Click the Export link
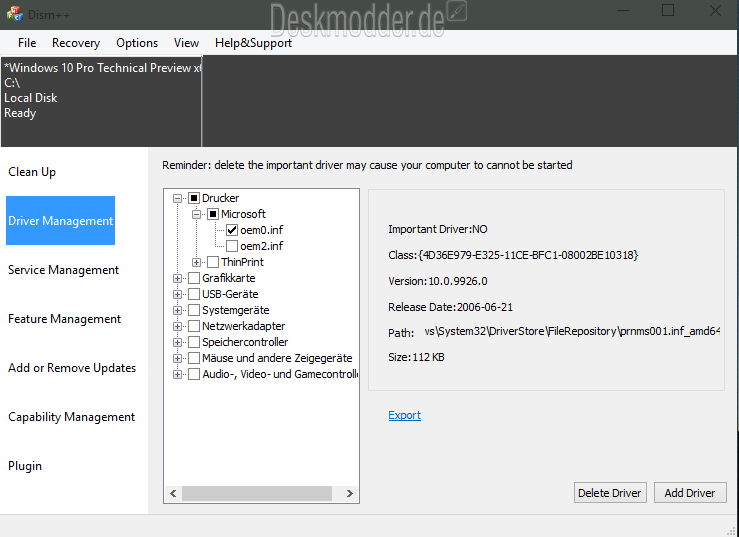Viewport: 739px width, 537px height. pos(404,415)
